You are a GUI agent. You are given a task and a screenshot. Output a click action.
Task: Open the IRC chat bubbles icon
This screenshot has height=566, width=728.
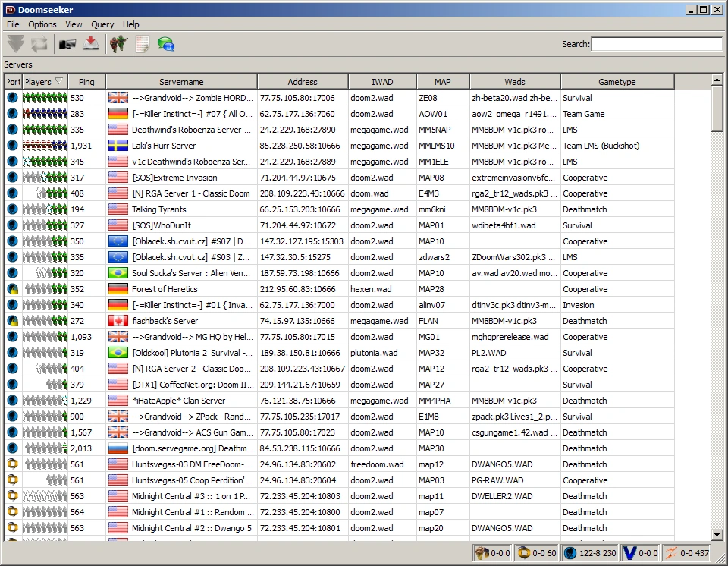pyautogui.click(x=166, y=44)
